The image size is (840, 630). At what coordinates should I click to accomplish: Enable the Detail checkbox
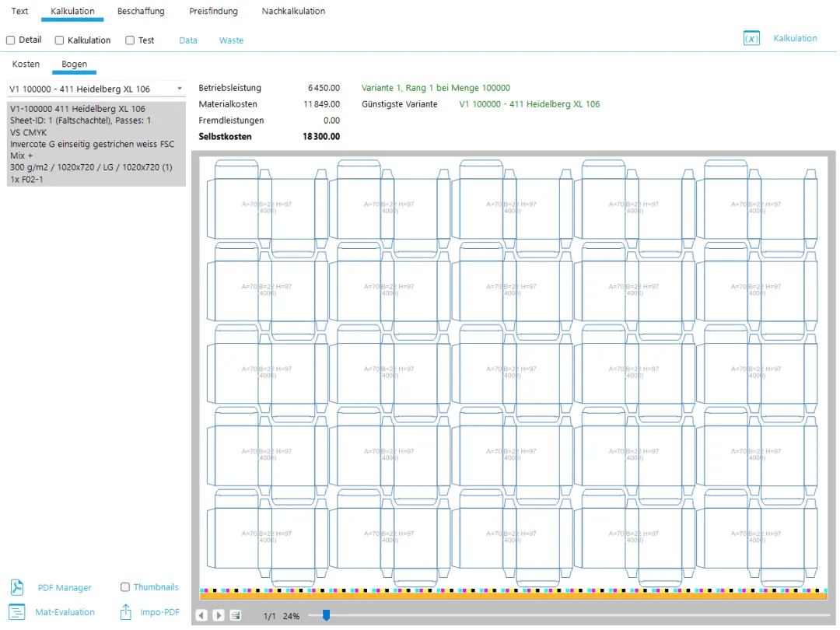click(x=10, y=40)
